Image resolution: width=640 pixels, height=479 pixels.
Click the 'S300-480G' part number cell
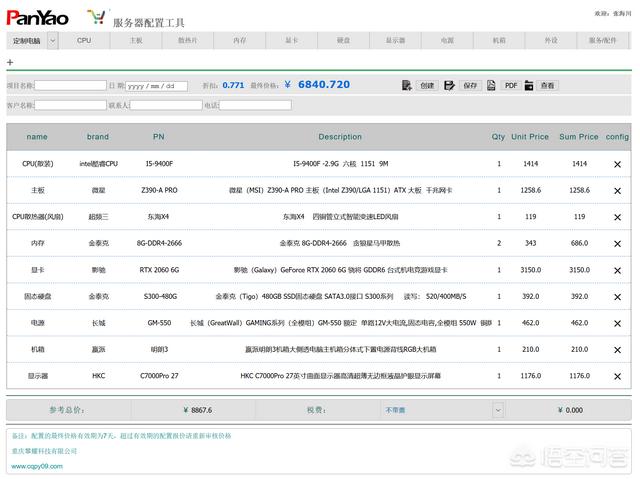160,296
